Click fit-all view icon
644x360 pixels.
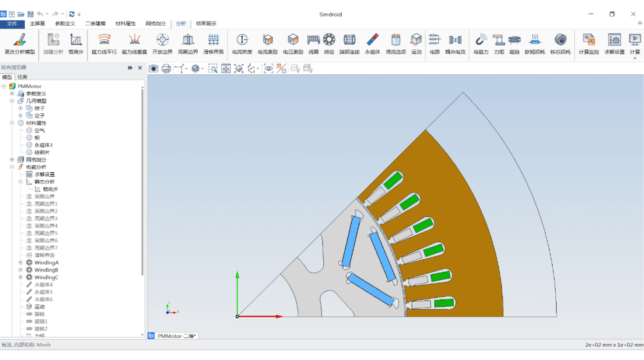(x=226, y=68)
